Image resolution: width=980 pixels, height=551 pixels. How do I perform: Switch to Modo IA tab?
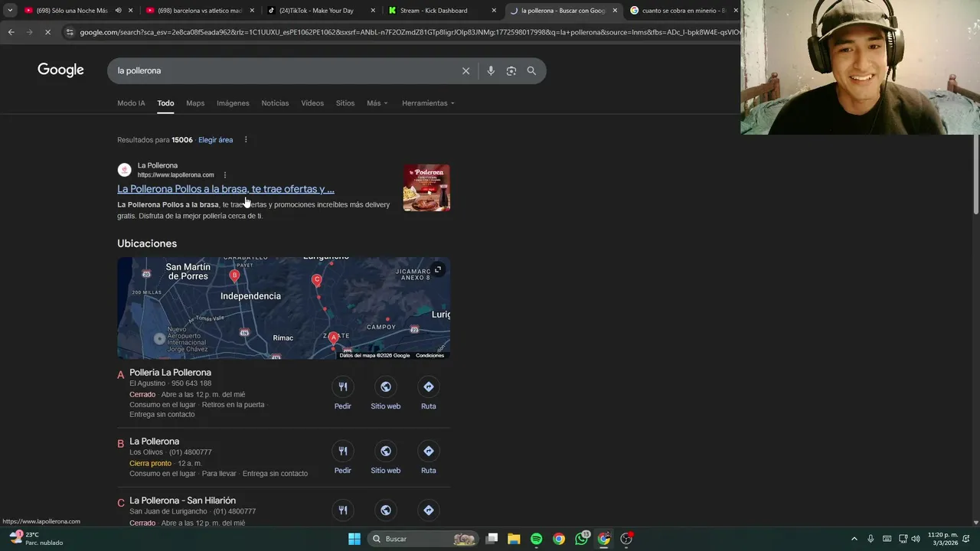click(x=131, y=103)
